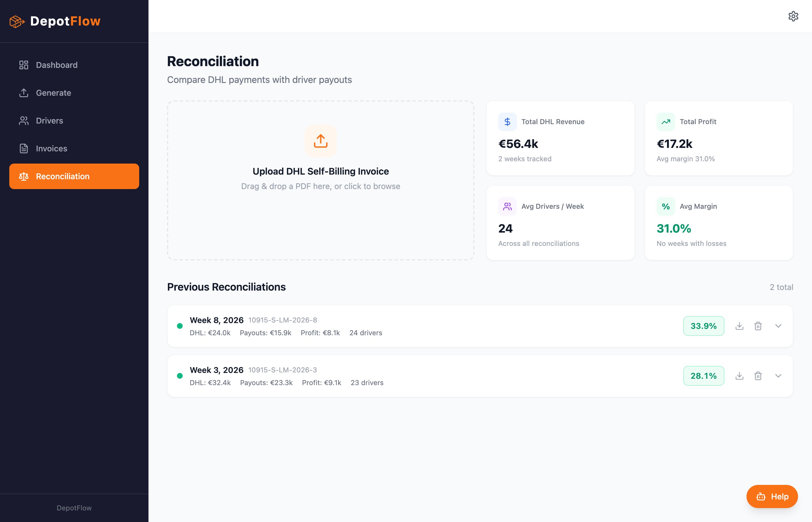Click the 33.9% margin badge

point(703,326)
